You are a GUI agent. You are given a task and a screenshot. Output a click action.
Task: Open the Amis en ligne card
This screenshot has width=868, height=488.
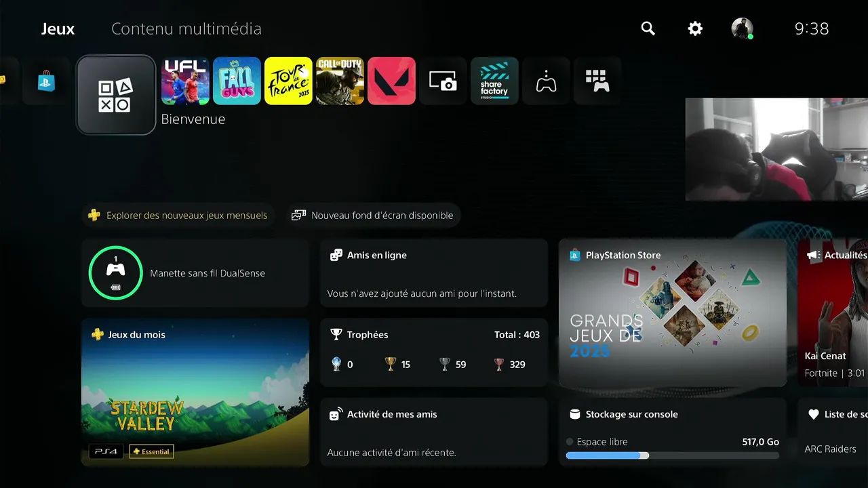(434, 273)
